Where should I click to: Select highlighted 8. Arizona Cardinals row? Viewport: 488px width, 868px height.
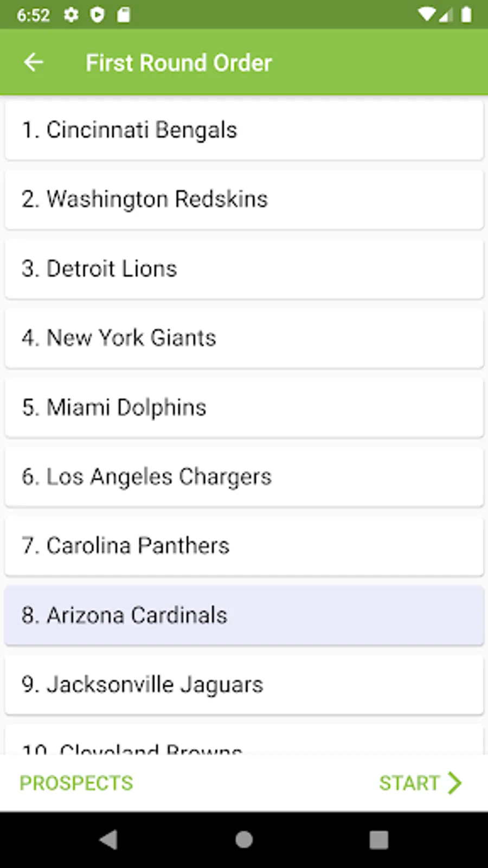point(244,615)
